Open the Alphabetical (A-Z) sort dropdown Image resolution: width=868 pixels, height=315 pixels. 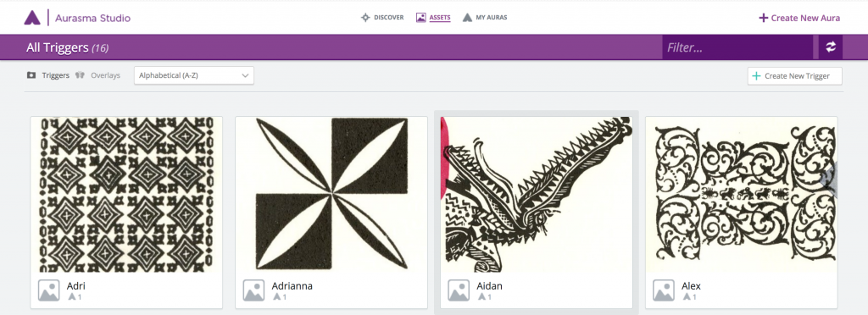(194, 75)
